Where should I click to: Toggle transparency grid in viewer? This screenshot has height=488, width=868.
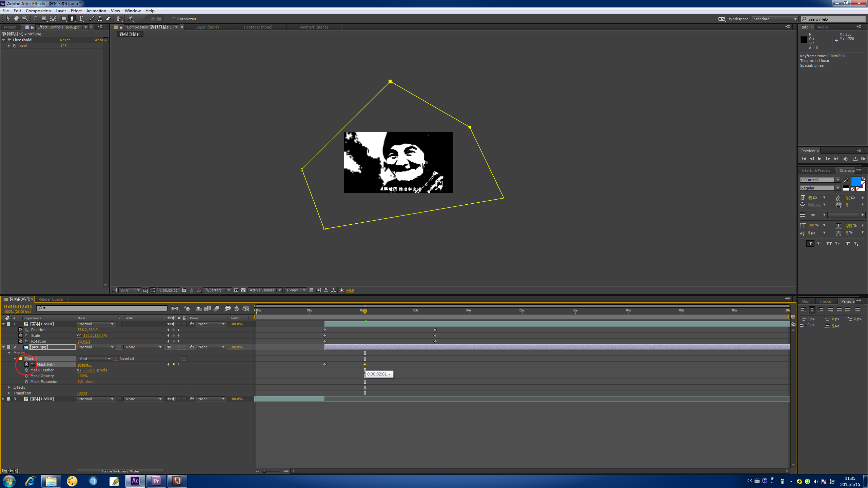[243, 290]
